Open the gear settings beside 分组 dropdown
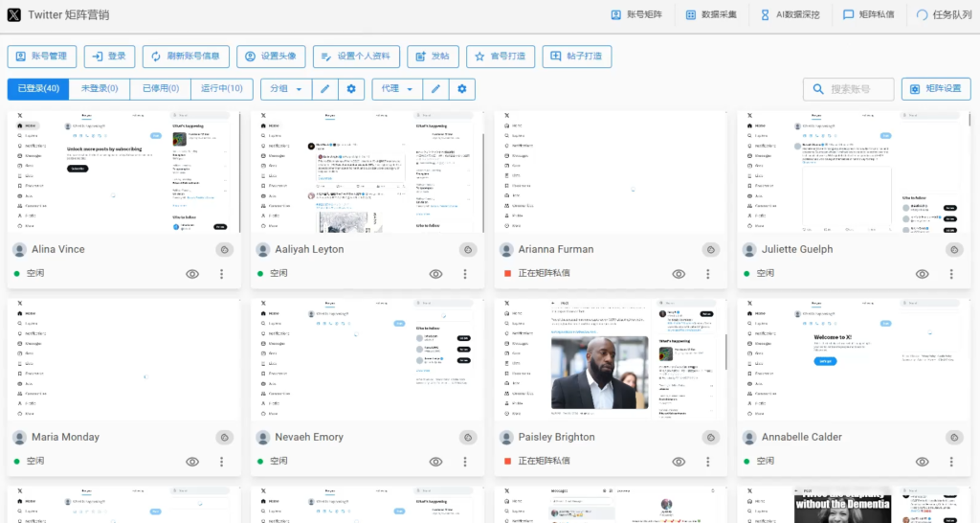 (x=351, y=89)
